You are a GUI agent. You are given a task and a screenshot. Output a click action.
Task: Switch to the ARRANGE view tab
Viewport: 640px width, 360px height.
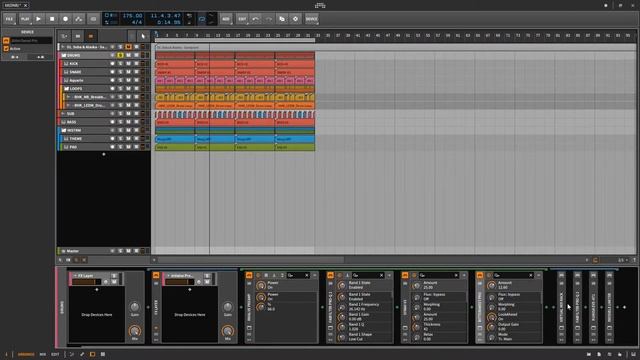click(x=26, y=354)
